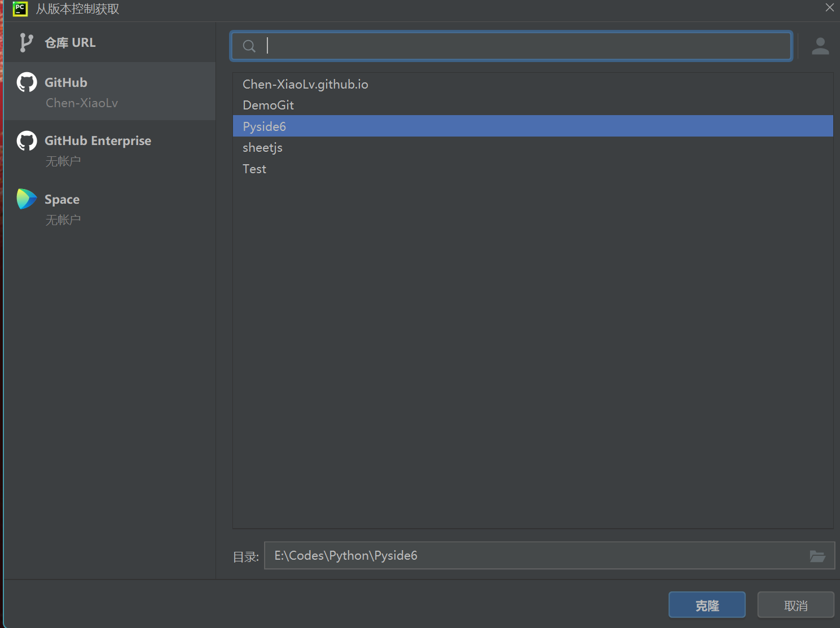Viewport: 840px width, 628px height.
Task: Click the 取消 cancel button
Action: click(x=795, y=605)
